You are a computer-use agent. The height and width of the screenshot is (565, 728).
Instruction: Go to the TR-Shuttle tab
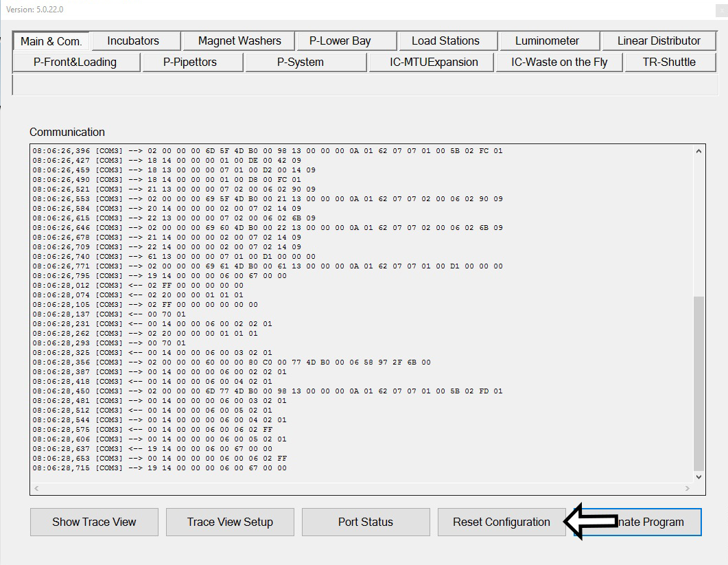point(669,62)
